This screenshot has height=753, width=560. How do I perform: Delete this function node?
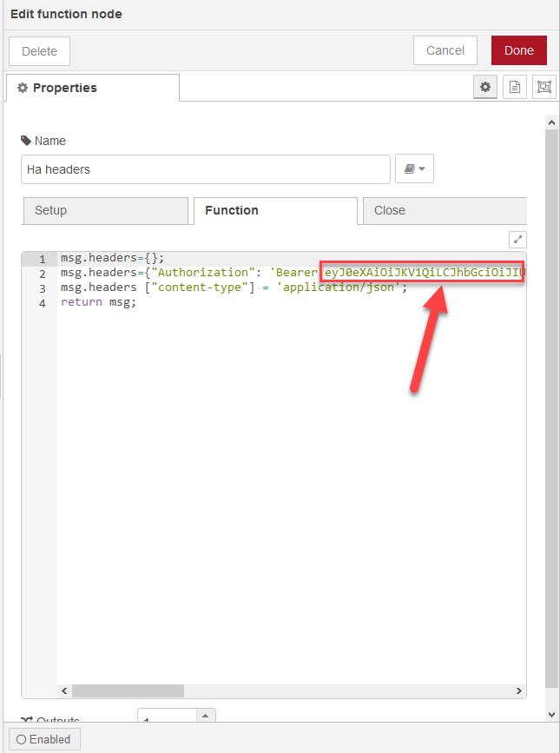click(39, 51)
